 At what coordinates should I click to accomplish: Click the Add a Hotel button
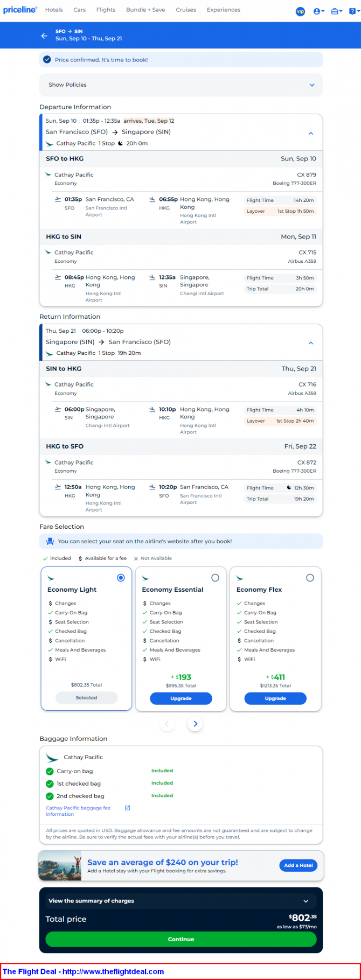(x=298, y=865)
